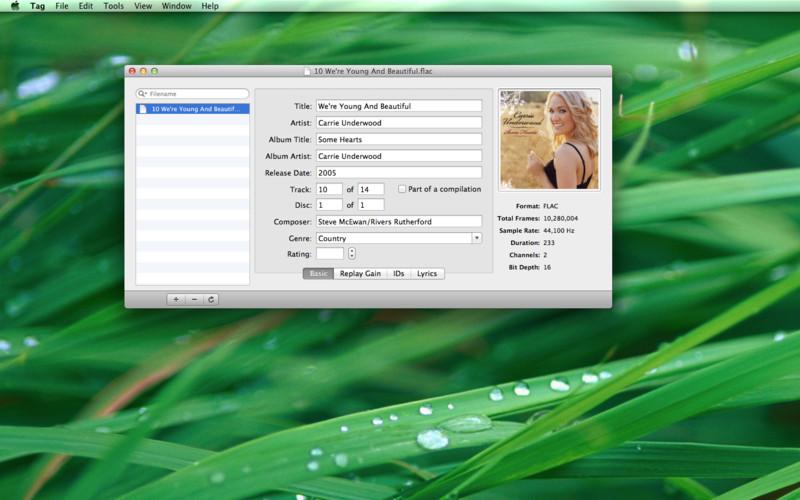Open the Genre dropdown arrow
The width and height of the screenshot is (800, 500).
point(477,238)
